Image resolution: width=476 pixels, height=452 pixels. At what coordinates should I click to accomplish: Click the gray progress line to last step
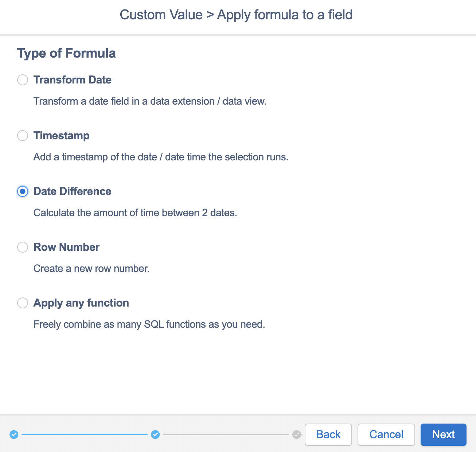(x=226, y=435)
